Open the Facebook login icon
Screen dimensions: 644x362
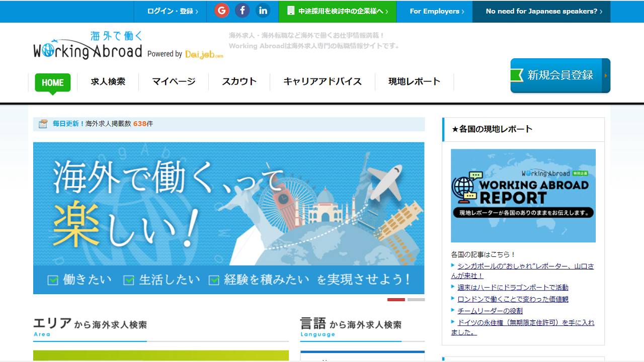[x=243, y=11]
